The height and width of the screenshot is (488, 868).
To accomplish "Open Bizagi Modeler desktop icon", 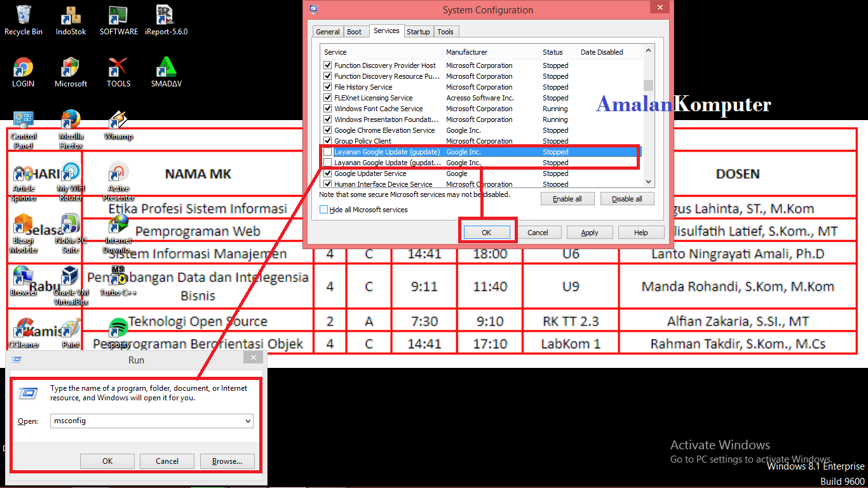I will [x=24, y=234].
